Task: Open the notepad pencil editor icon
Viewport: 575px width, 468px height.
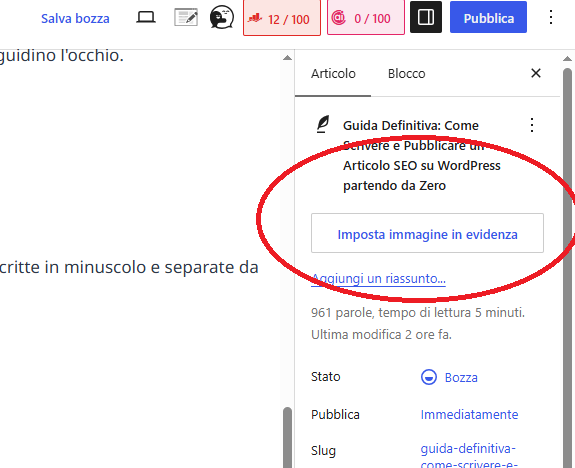Action: tap(186, 17)
